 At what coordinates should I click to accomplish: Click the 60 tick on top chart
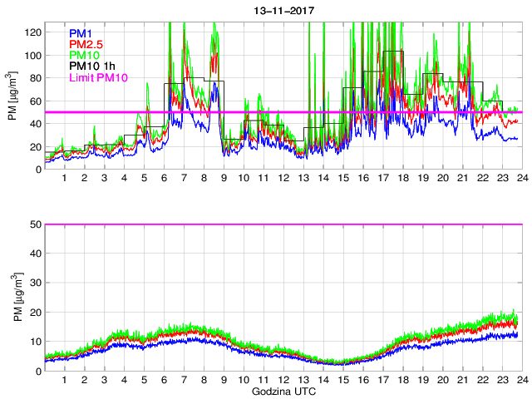coord(36,101)
